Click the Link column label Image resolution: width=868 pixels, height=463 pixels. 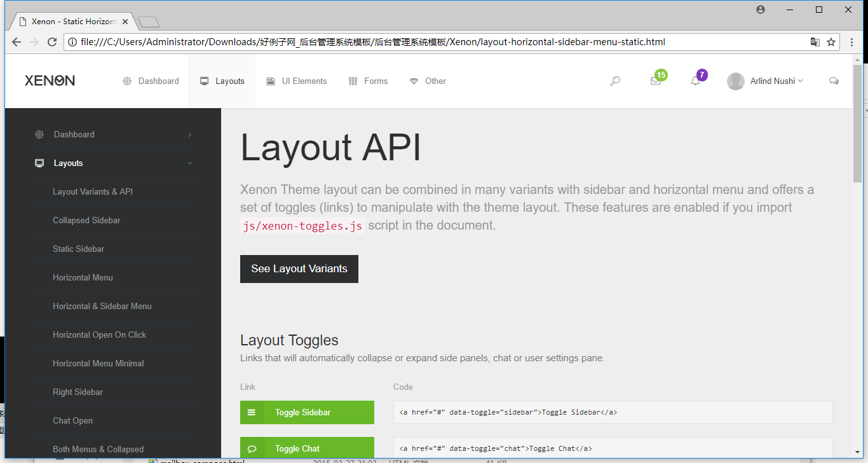tap(248, 387)
